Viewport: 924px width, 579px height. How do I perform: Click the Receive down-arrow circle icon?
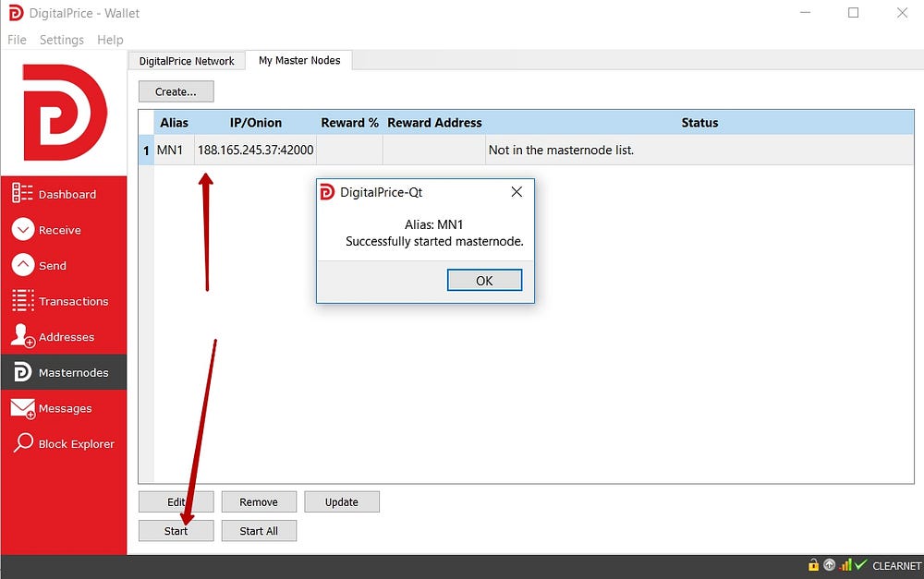23,230
